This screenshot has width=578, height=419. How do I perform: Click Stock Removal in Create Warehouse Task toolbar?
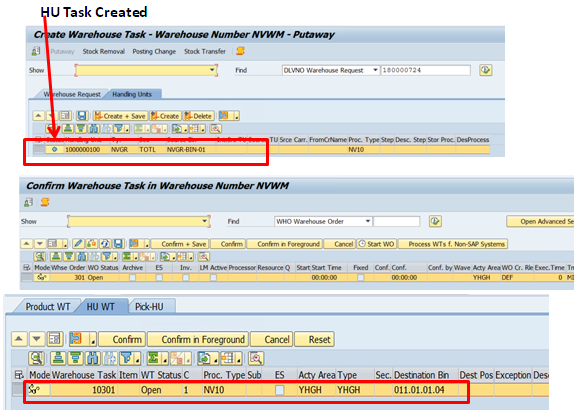point(104,52)
